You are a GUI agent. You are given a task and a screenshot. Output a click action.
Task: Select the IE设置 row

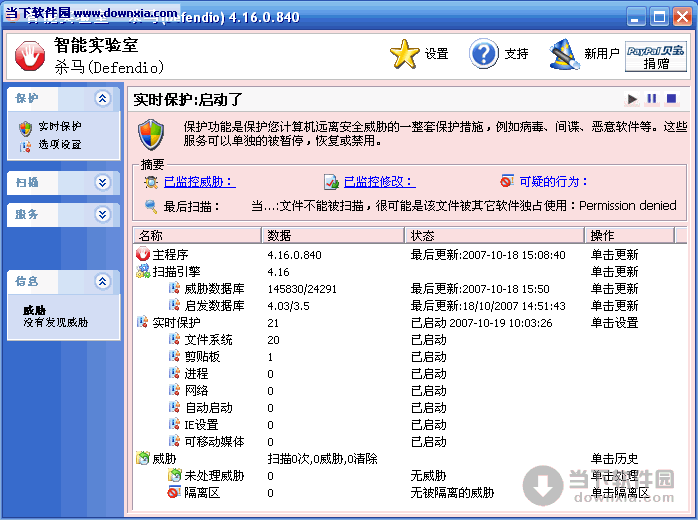[410, 425]
